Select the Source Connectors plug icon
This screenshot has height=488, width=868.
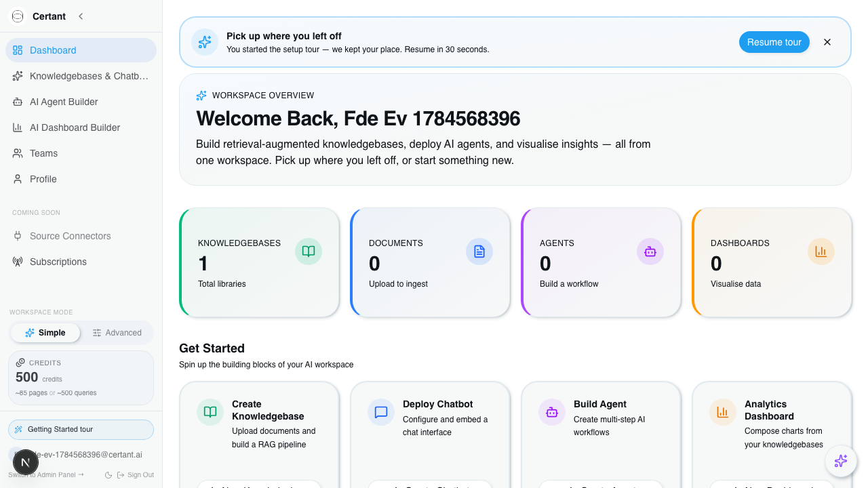[x=18, y=236]
